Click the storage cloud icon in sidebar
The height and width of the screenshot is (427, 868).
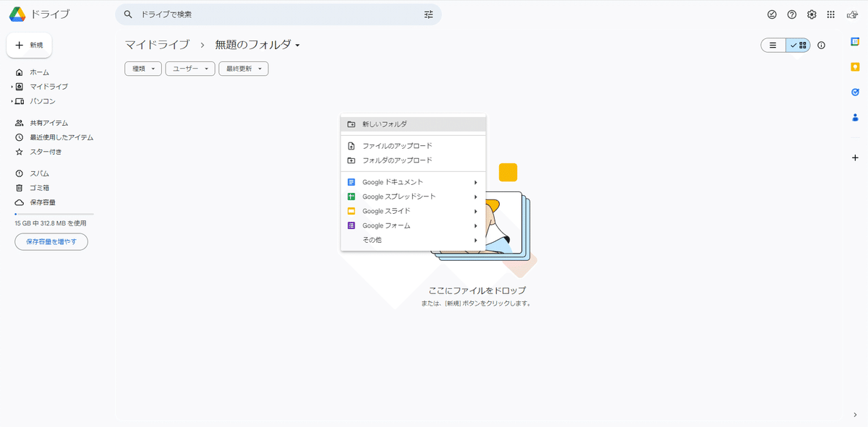click(x=20, y=202)
